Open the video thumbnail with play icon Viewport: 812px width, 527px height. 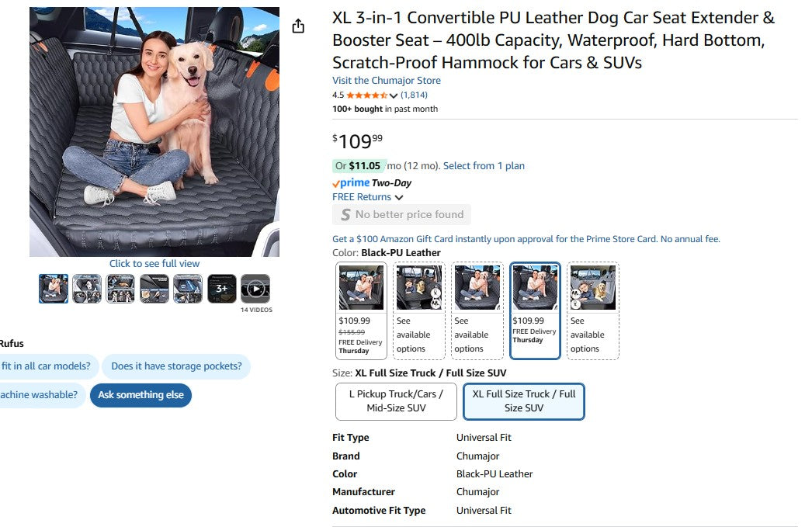(x=255, y=288)
